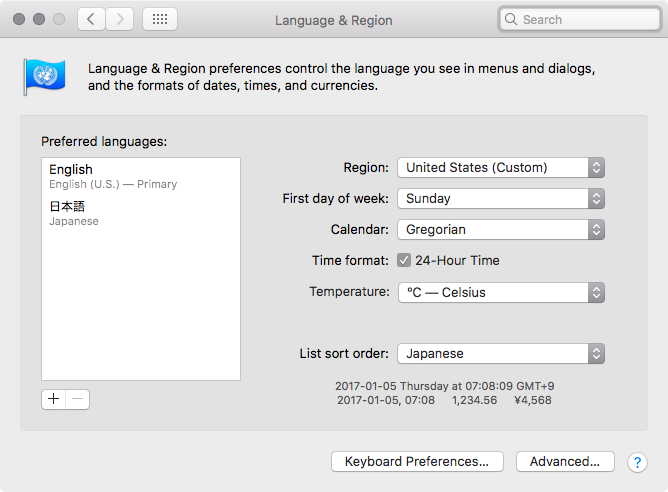Open Keyboard Preferences
Viewport: 668px width, 492px height.
[x=416, y=462]
